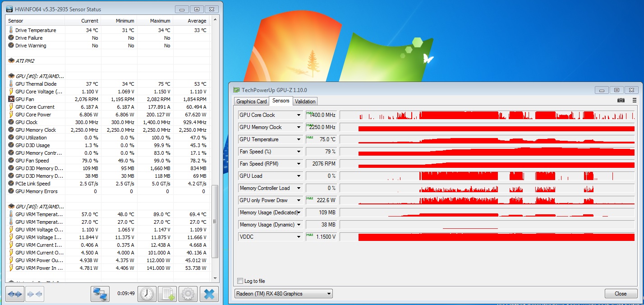Open the Memory Usage (Dedicated) dropdown

299,213
